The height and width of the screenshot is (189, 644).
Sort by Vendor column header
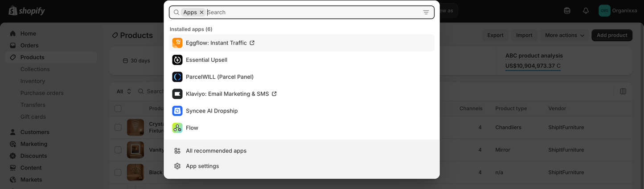coord(557,109)
